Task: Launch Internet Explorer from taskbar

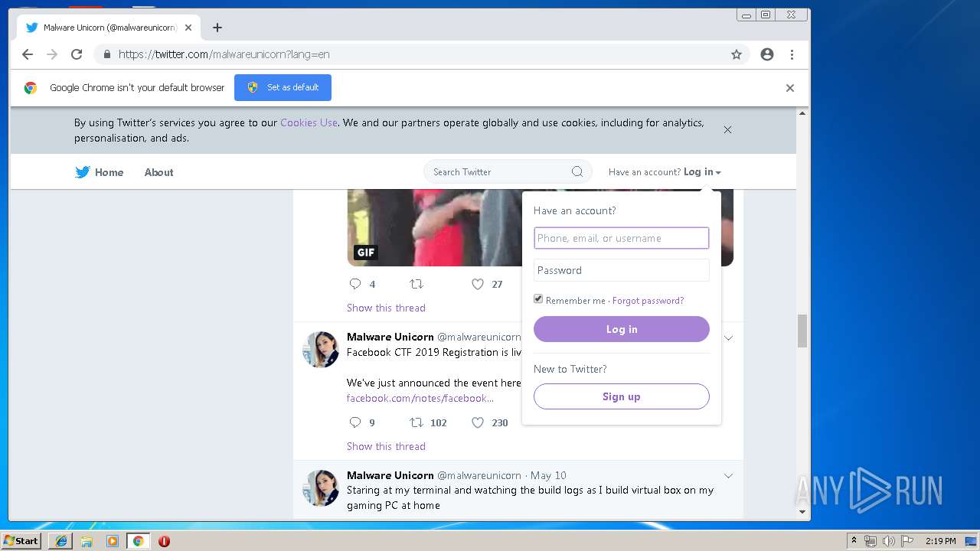Action: coord(61,541)
